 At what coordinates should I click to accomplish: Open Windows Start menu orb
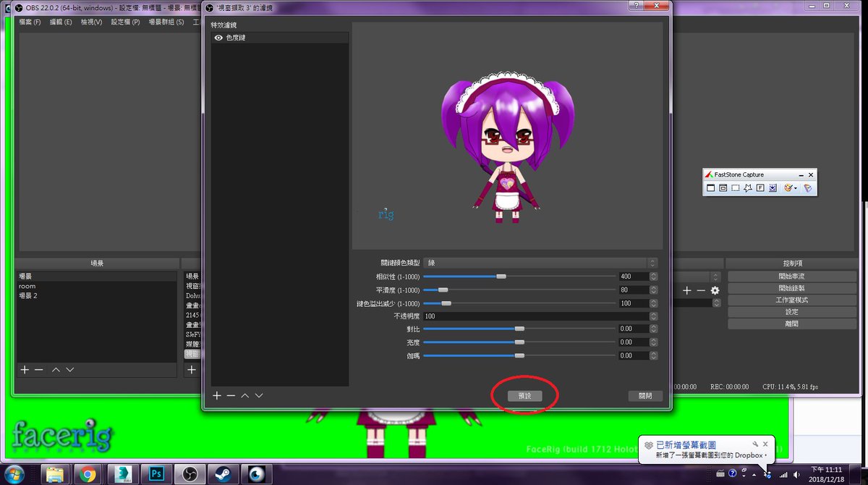coord(13,474)
